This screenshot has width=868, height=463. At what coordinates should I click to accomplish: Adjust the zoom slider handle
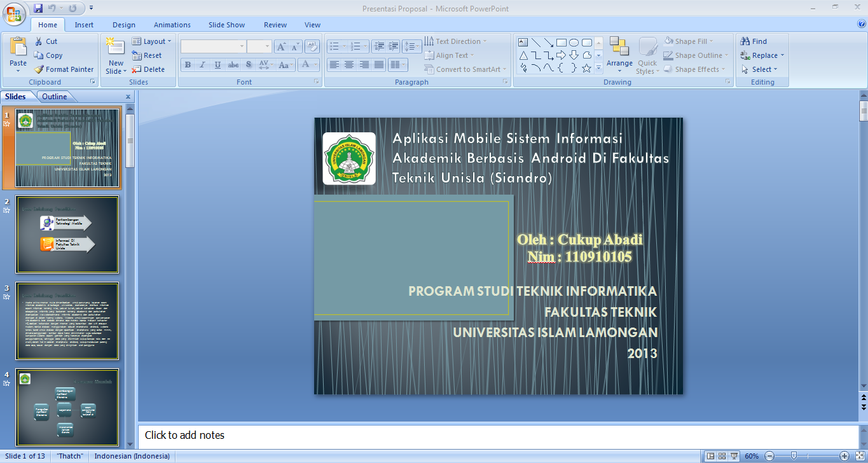(x=794, y=456)
